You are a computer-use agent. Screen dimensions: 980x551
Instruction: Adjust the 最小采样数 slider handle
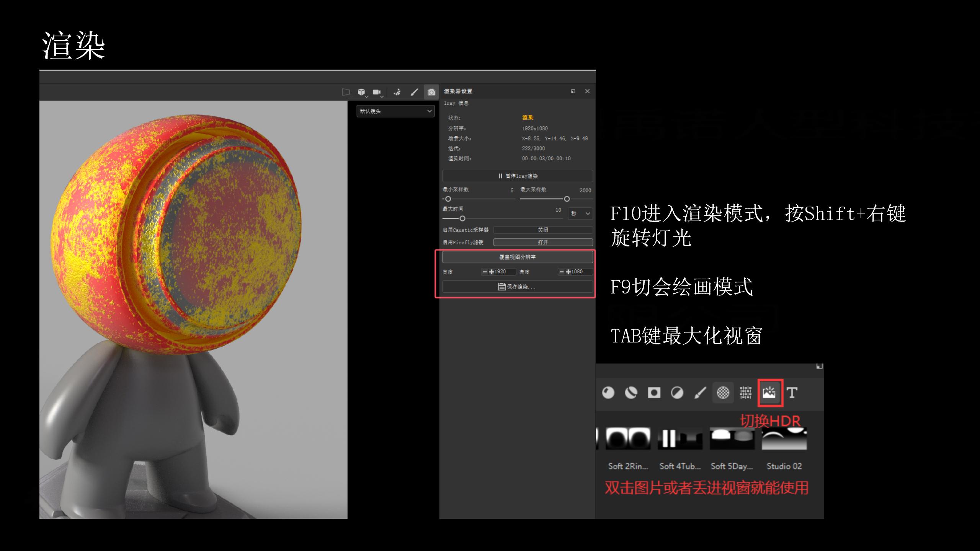coord(448,199)
